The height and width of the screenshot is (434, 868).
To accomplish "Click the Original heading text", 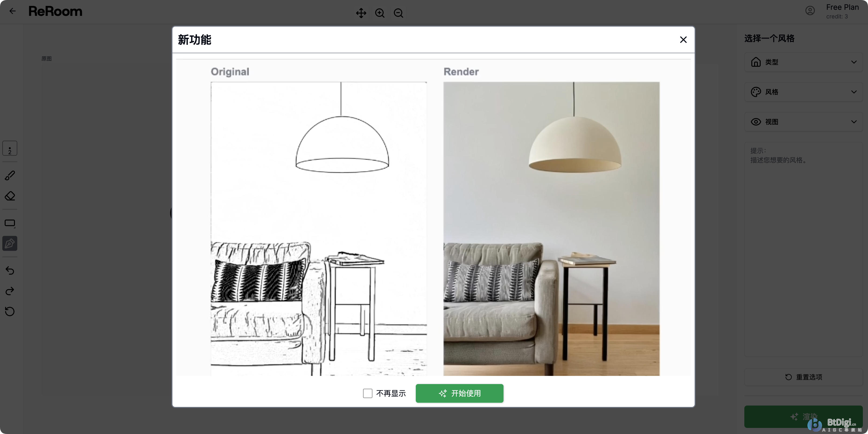I will pos(230,72).
